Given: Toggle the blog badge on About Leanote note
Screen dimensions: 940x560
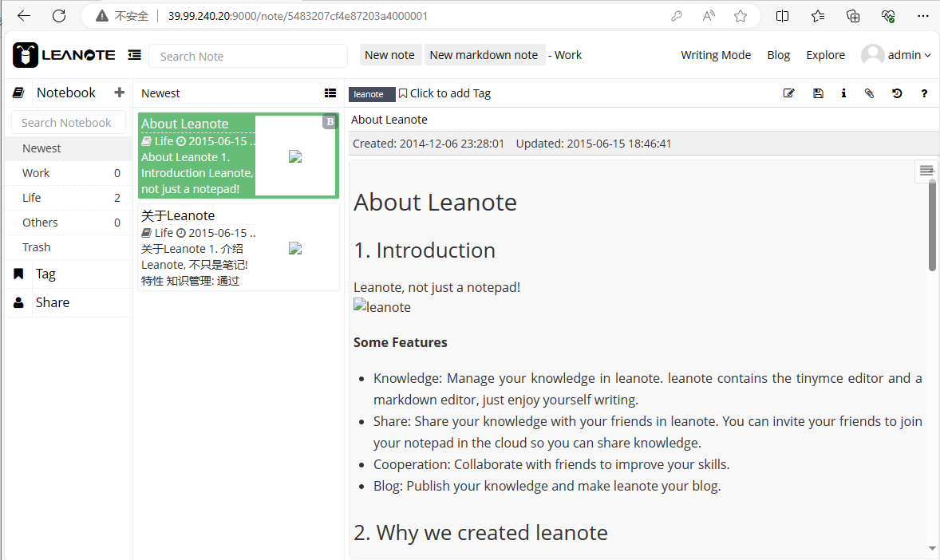Looking at the screenshot, I should pyautogui.click(x=330, y=122).
